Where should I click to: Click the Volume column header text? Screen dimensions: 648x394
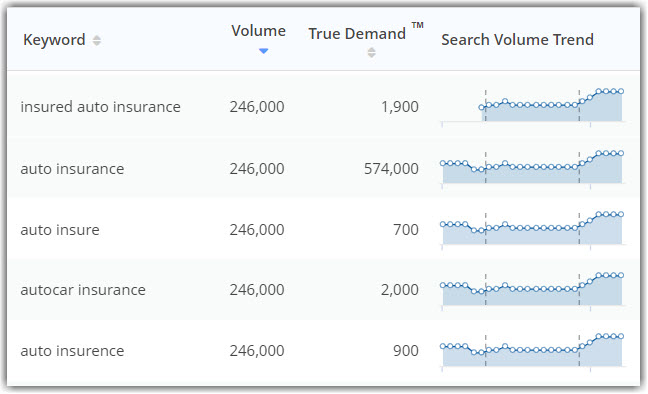pos(258,31)
